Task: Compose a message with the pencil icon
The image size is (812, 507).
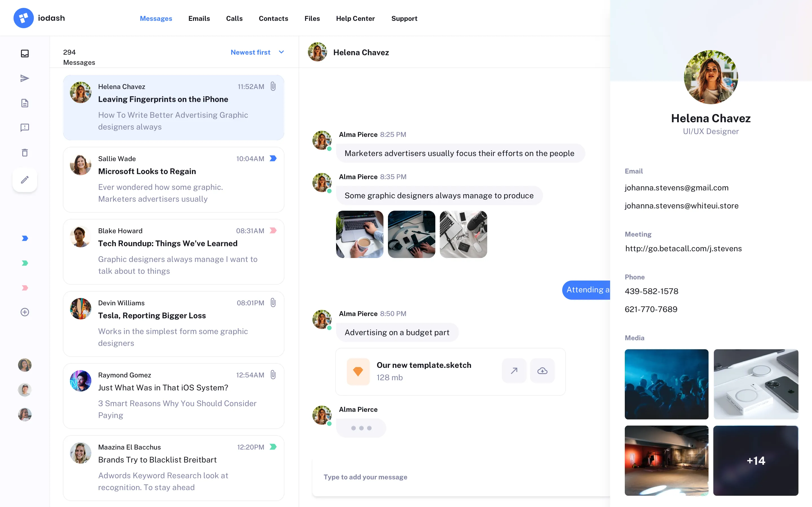Action: click(25, 180)
